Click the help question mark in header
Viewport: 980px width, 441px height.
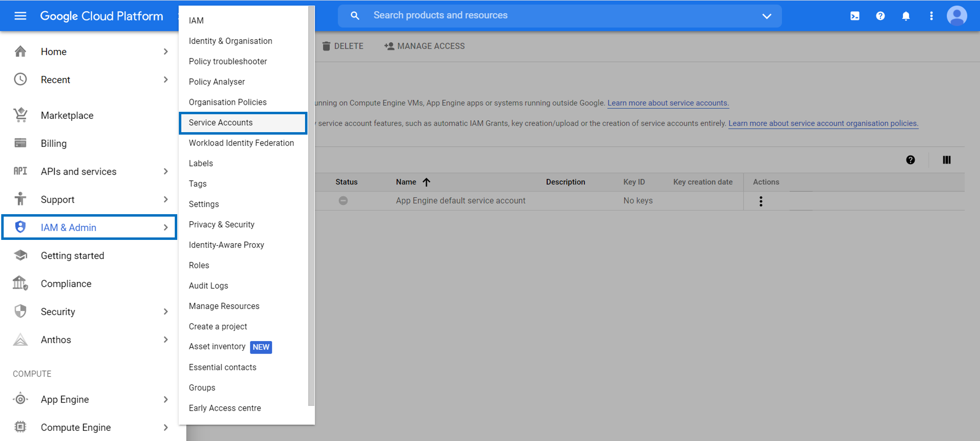pos(880,16)
